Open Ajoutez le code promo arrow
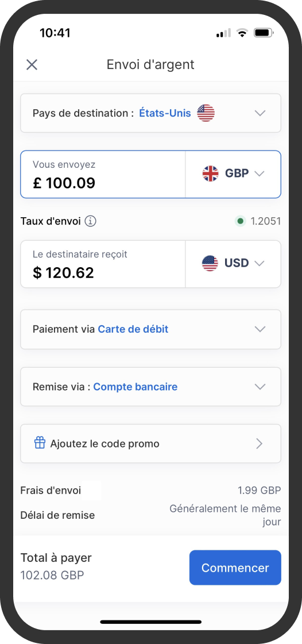 [x=259, y=444]
